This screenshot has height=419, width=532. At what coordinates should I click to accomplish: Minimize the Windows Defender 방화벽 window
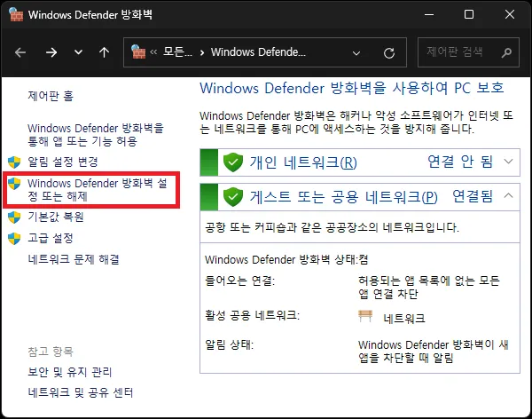(x=429, y=14)
